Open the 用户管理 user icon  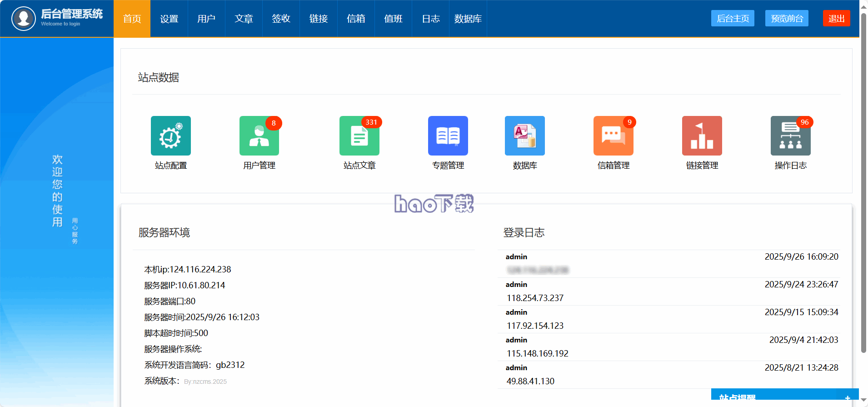pyautogui.click(x=259, y=136)
